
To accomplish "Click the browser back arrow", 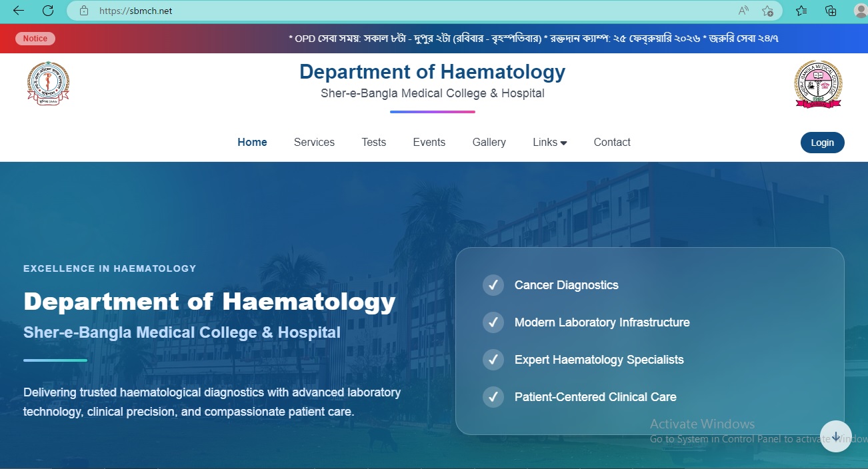I will pyautogui.click(x=19, y=11).
